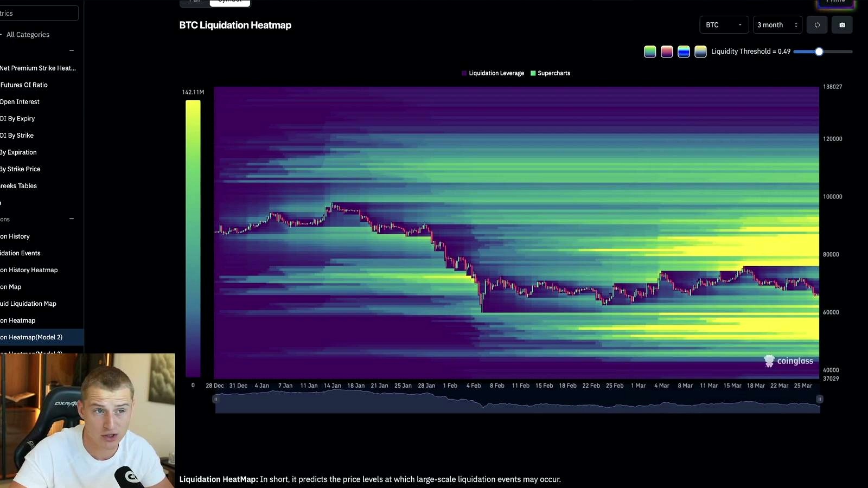Click the metrics search field in sidebar

point(38,13)
